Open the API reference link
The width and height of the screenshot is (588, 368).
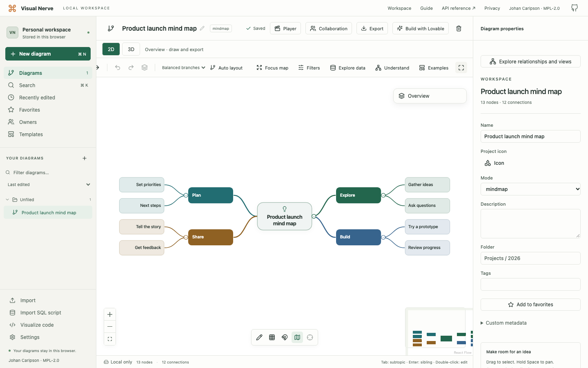(x=459, y=8)
